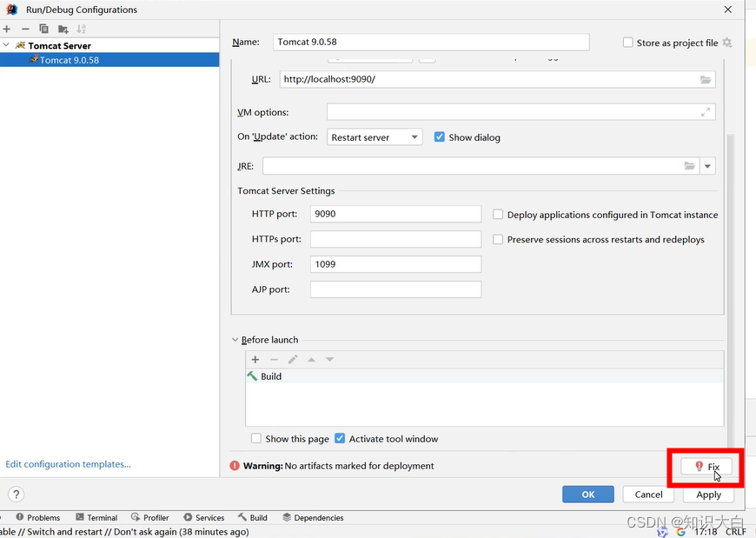Toggle Store as project file
Screen dimensions: 756x538
(x=627, y=43)
